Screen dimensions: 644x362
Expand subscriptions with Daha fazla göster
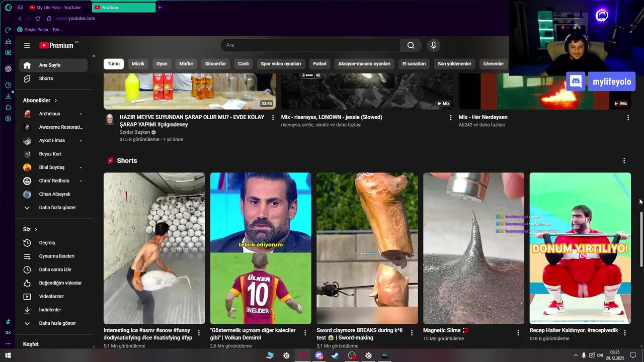53,208
